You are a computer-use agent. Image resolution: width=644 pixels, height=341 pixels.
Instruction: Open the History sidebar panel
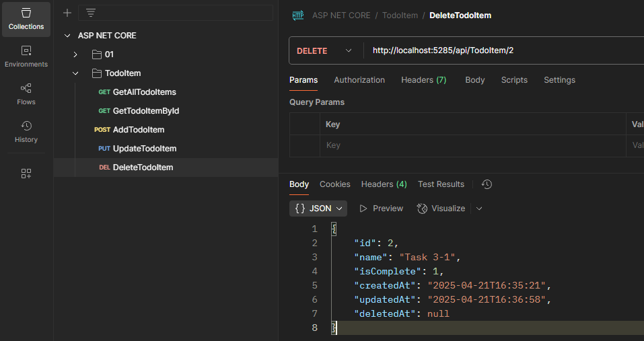[26, 132]
